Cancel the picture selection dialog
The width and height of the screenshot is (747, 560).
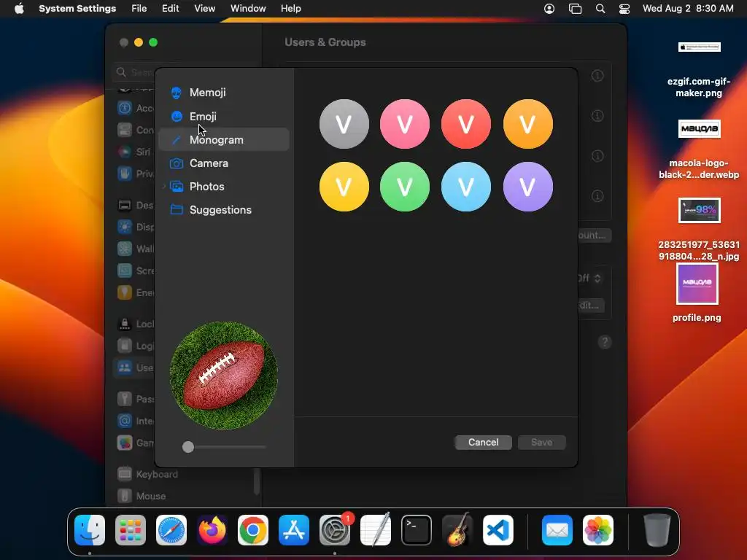[x=483, y=443]
